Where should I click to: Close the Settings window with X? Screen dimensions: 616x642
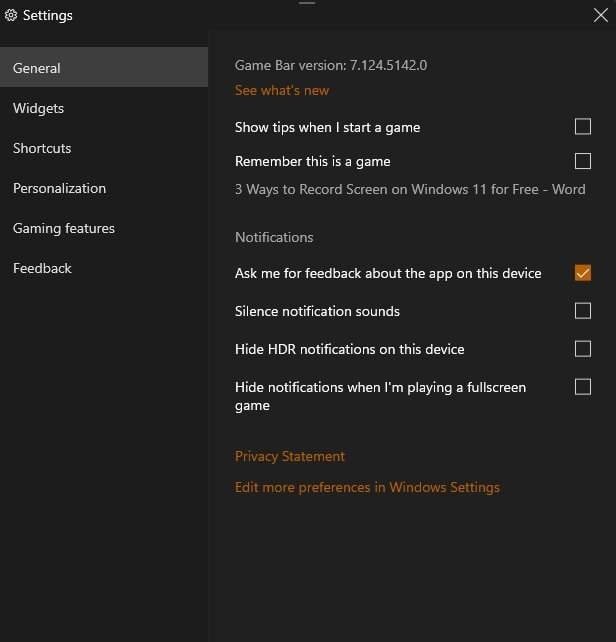600,14
